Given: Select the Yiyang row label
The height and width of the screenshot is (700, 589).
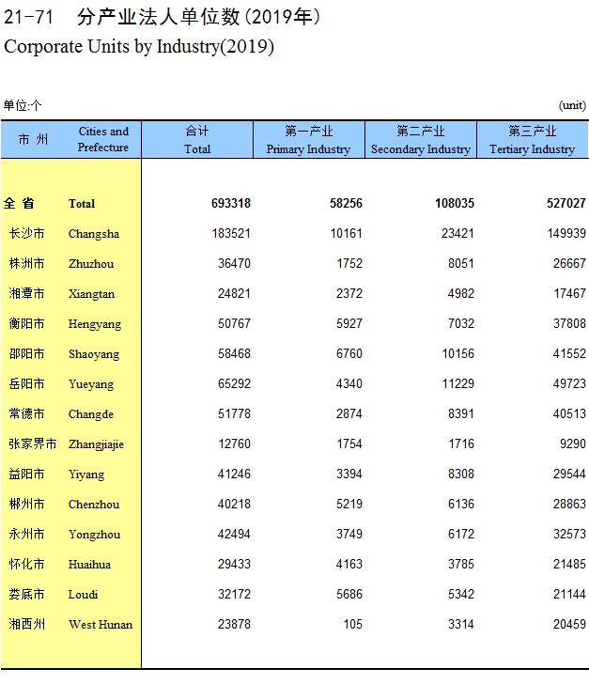Looking at the screenshot, I should (x=86, y=474).
